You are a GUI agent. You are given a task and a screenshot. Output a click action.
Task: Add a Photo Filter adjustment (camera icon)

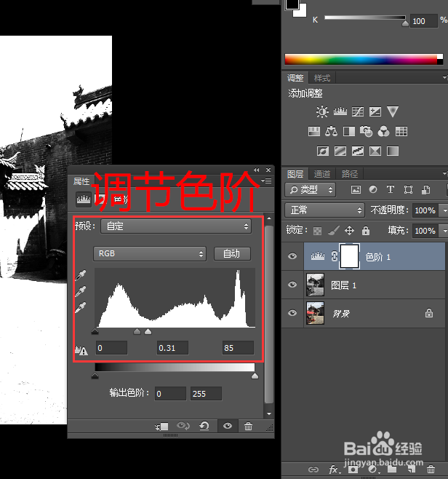367,132
